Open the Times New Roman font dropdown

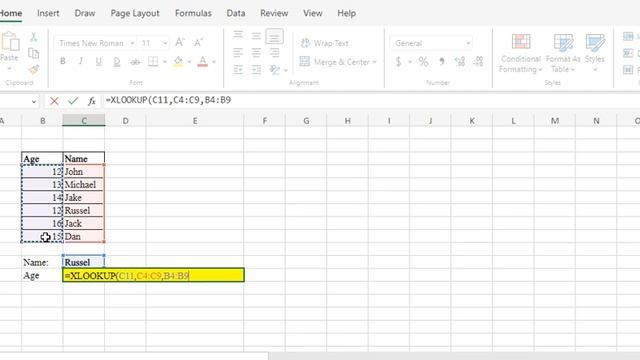(x=132, y=43)
